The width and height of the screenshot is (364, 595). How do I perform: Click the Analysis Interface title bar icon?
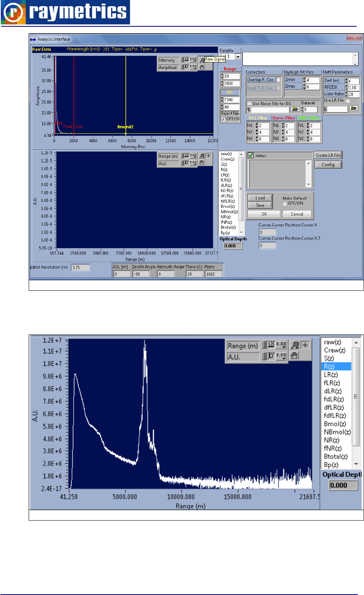[33, 39]
